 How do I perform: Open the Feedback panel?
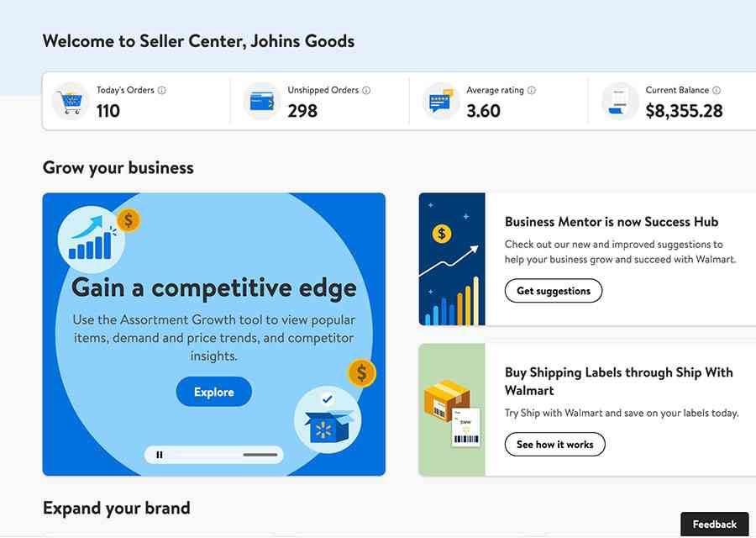(714, 523)
